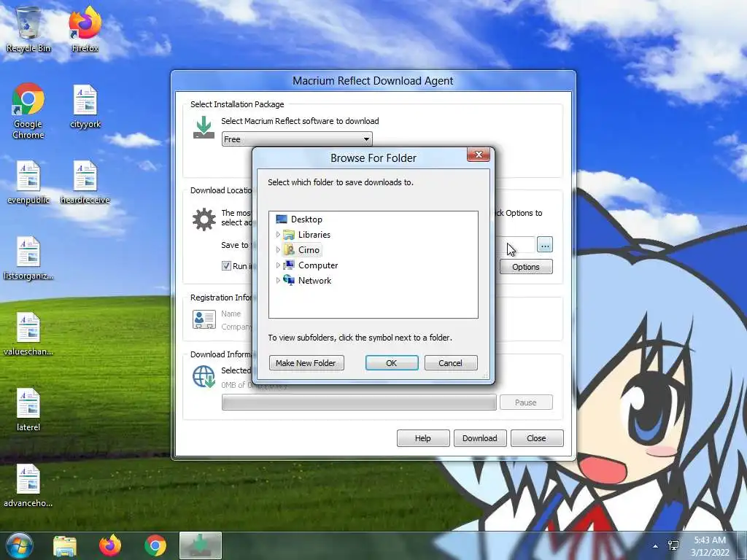The image size is (747, 560).
Task: Expand the Computer tree node
Action: pyautogui.click(x=278, y=265)
